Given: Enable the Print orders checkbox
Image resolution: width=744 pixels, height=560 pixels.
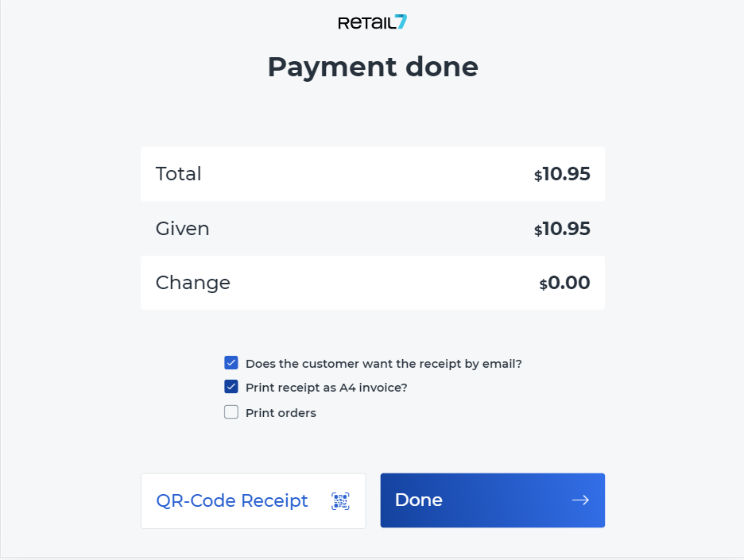Looking at the screenshot, I should tap(231, 412).
